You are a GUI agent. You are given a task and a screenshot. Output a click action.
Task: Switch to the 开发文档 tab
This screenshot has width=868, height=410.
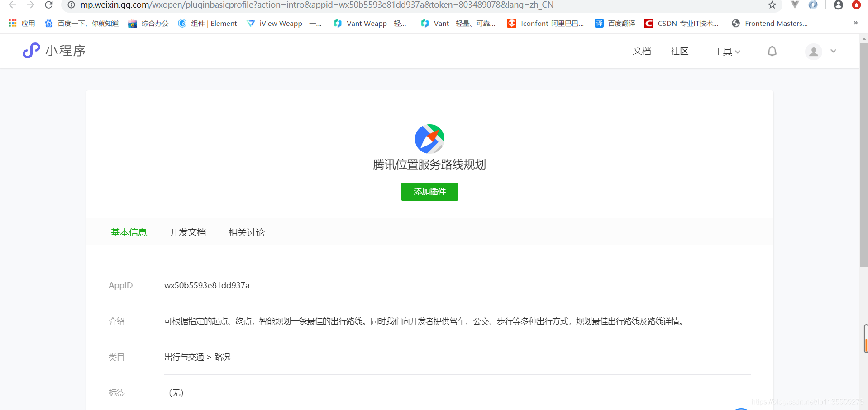(188, 232)
